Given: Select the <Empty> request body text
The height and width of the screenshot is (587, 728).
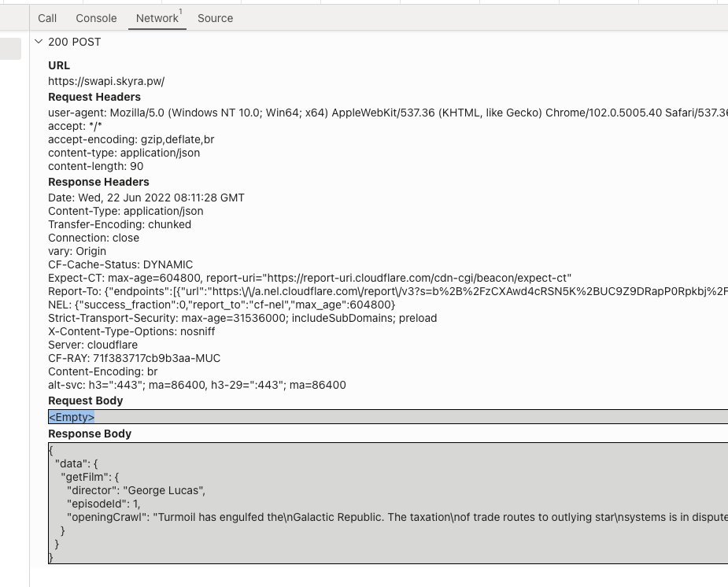Looking at the screenshot, I should click(72, 416).
